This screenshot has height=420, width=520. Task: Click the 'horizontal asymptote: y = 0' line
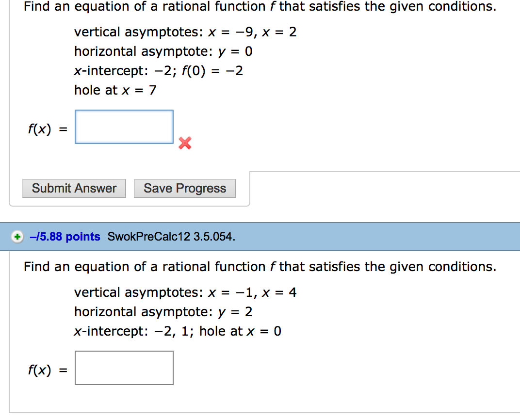pyautogui.click(x=163, y=51)
